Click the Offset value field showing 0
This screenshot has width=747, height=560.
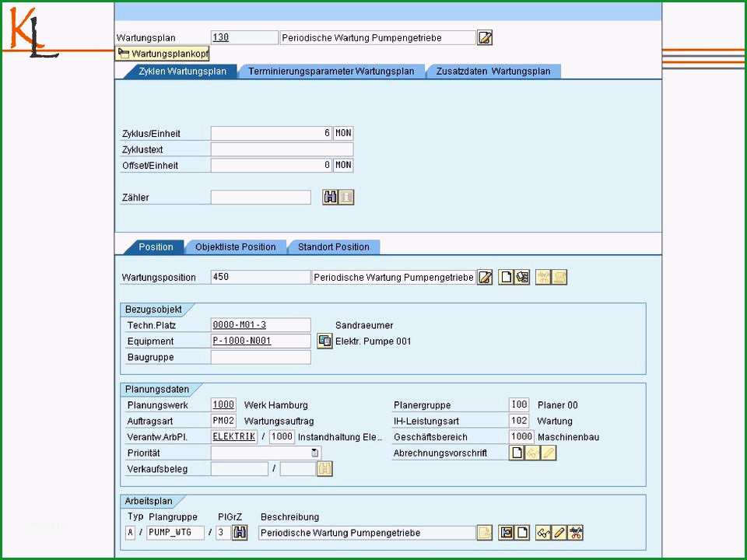click(271, 165)
